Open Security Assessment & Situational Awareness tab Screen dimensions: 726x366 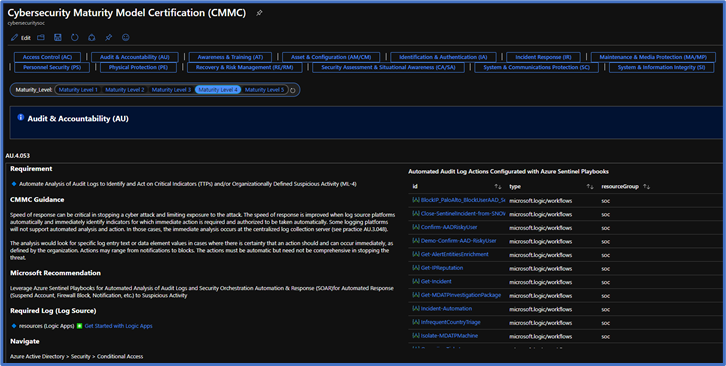pyautogui.click(x=388, y=67)
